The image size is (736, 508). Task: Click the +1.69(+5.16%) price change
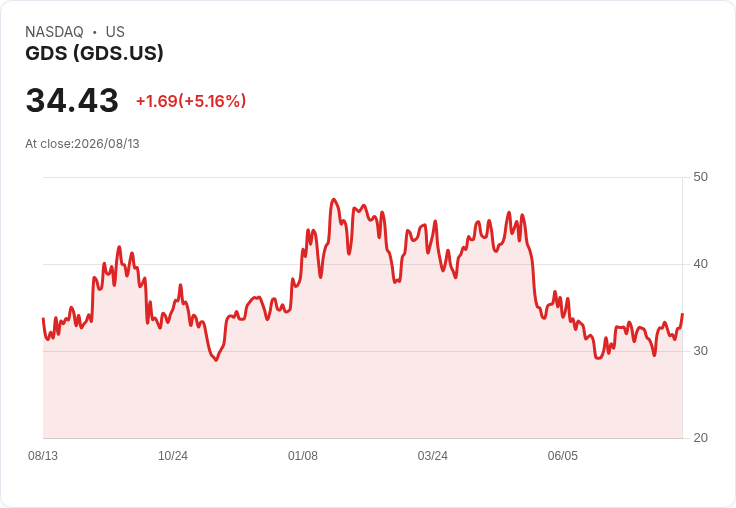[x=191, y=101]
